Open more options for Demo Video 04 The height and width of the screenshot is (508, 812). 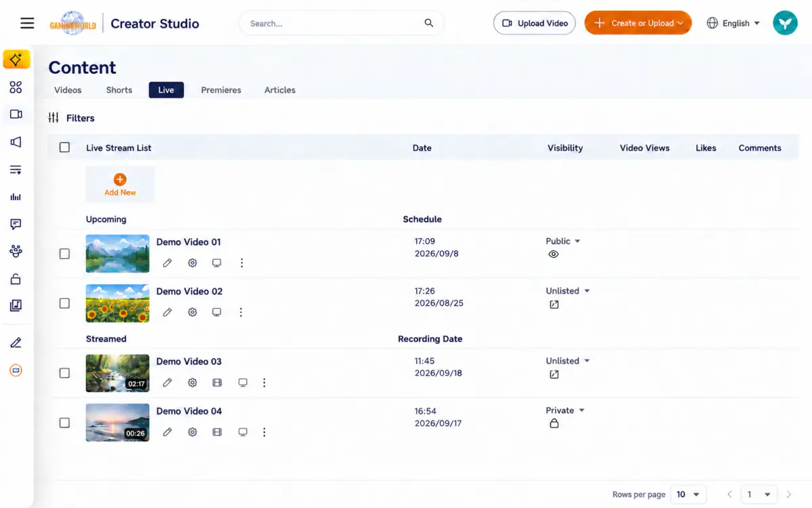point(264,432)
